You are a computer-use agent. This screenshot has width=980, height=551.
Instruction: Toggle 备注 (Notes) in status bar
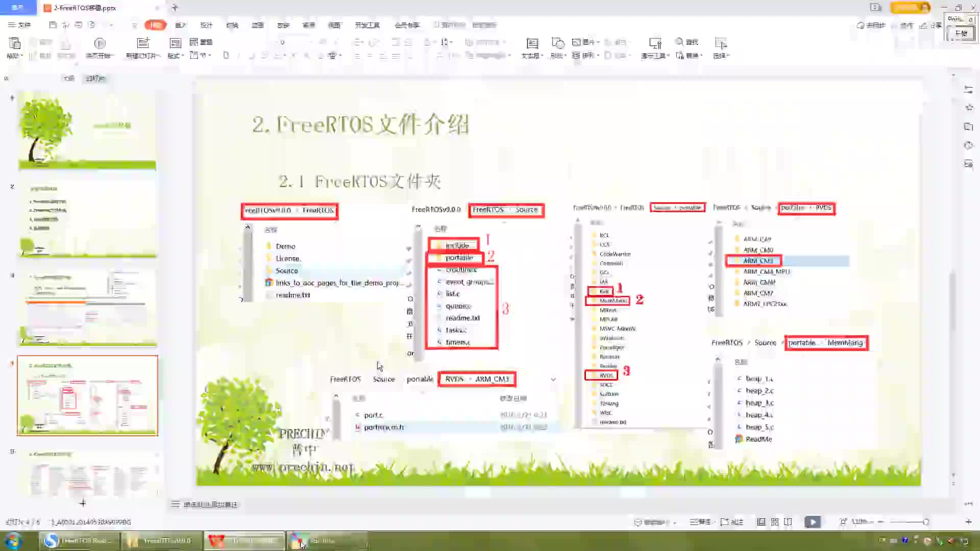coord(700,521)
